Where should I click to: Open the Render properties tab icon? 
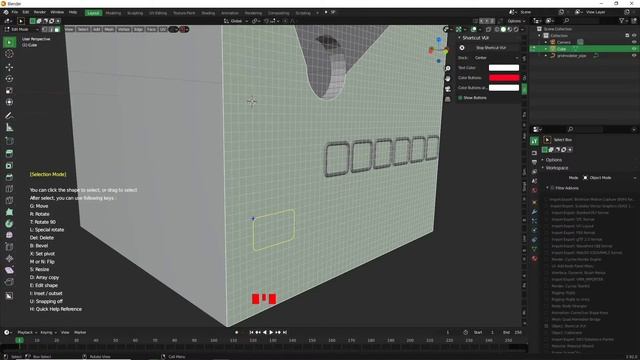coord(534,153)
